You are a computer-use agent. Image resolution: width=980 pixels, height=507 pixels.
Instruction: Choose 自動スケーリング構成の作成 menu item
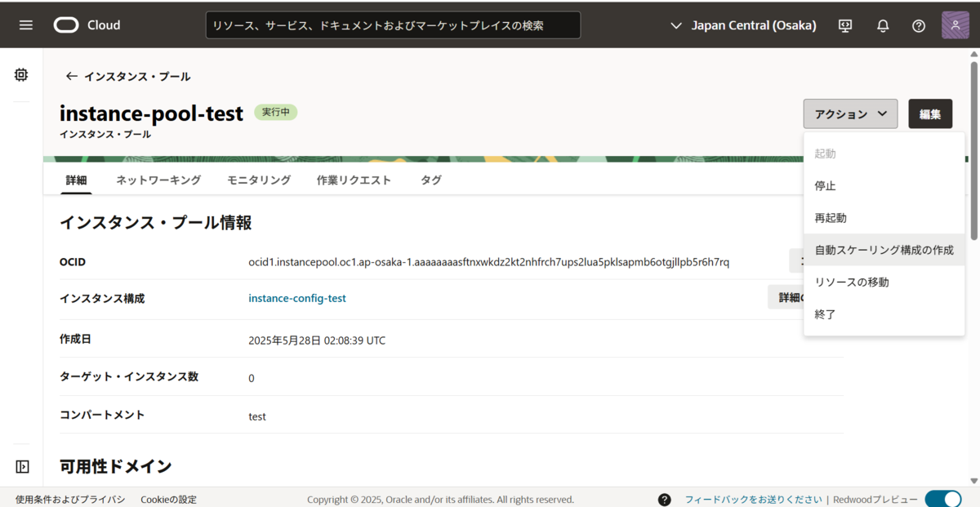(x=884, y=250)
